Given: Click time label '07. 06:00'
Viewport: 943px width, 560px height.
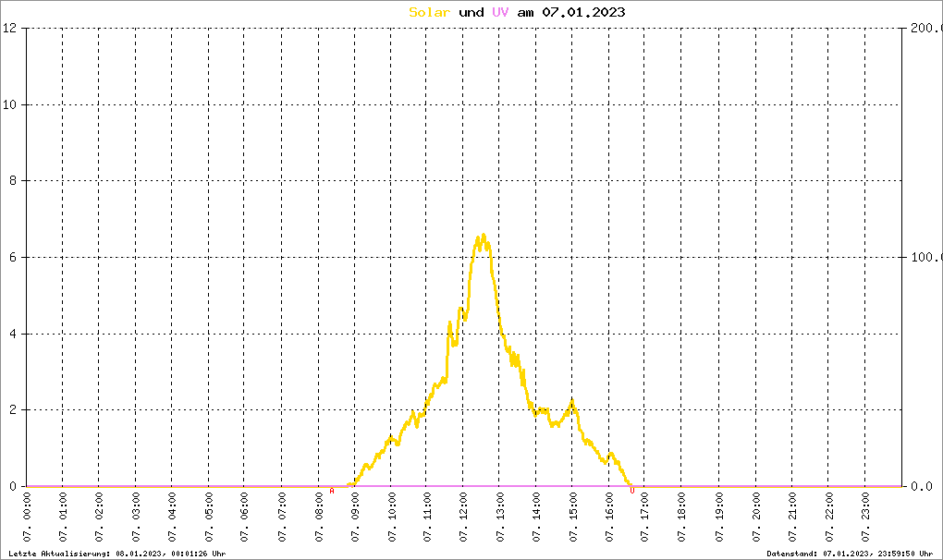Looking at the screenshot, I should 244,517.
